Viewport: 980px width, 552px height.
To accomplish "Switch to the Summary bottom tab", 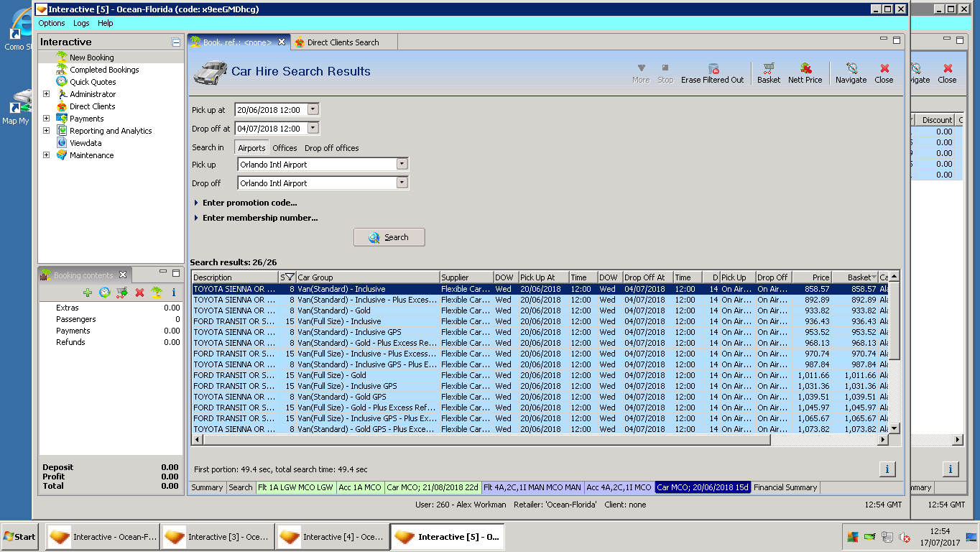I will coord(207,487).
